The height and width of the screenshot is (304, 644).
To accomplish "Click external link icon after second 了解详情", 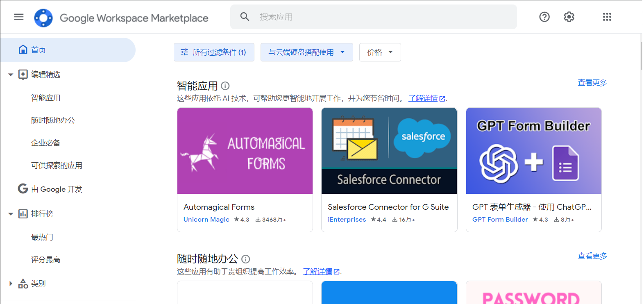I will [x=337, y=272].
